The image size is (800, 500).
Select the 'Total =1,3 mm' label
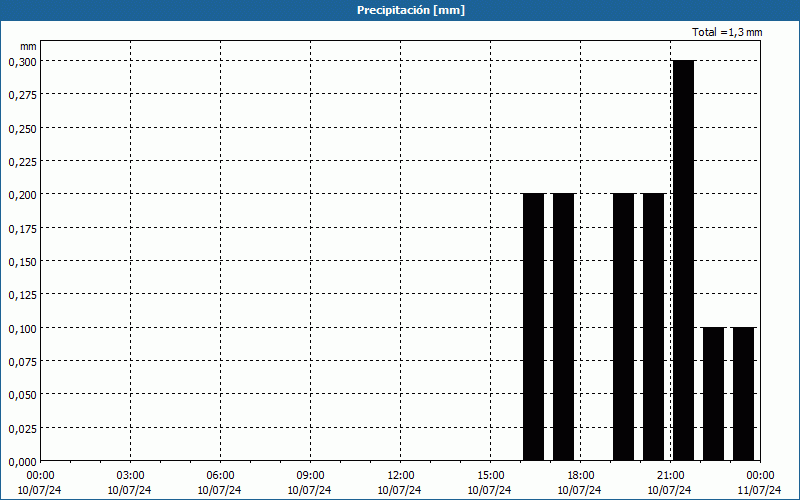[727, 32]
